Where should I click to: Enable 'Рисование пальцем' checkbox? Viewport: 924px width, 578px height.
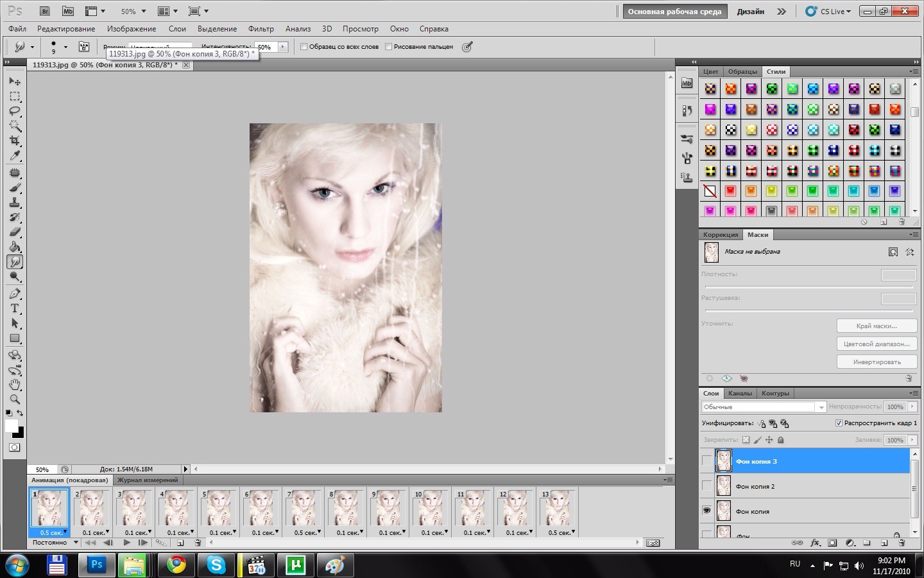[x=388, y=46]
